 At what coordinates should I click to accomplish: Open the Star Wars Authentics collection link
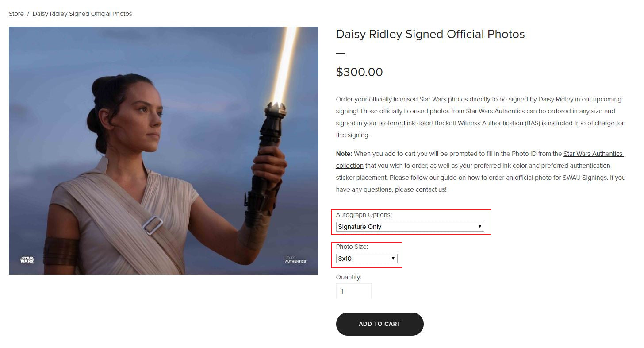(593, 154)
